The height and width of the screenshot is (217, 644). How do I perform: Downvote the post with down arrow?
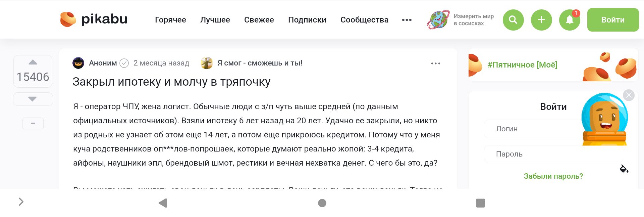(33, 99)
